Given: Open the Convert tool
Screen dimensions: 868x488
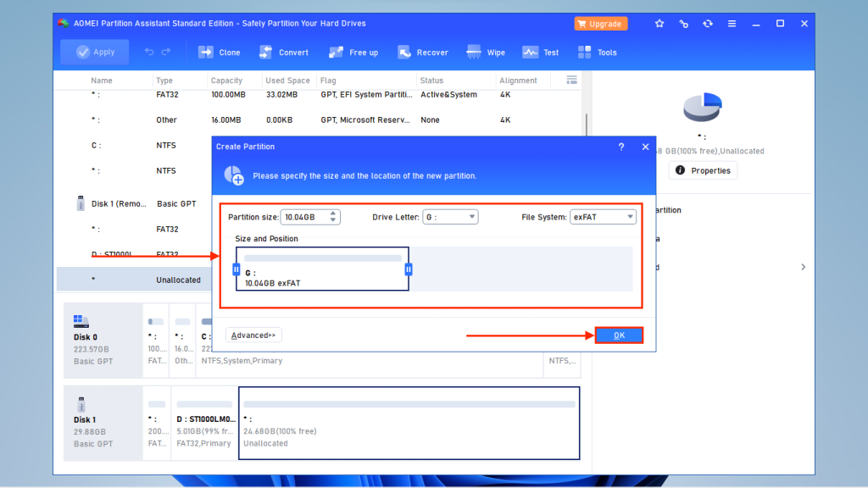Looking at the screenshot, I should (x=284, y=52).
